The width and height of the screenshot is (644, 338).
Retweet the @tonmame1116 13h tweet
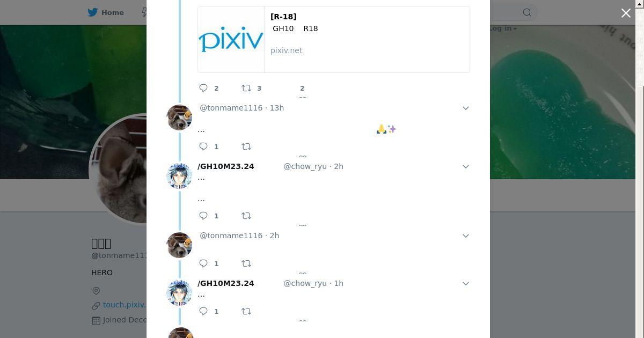click(x=246, y=146)
